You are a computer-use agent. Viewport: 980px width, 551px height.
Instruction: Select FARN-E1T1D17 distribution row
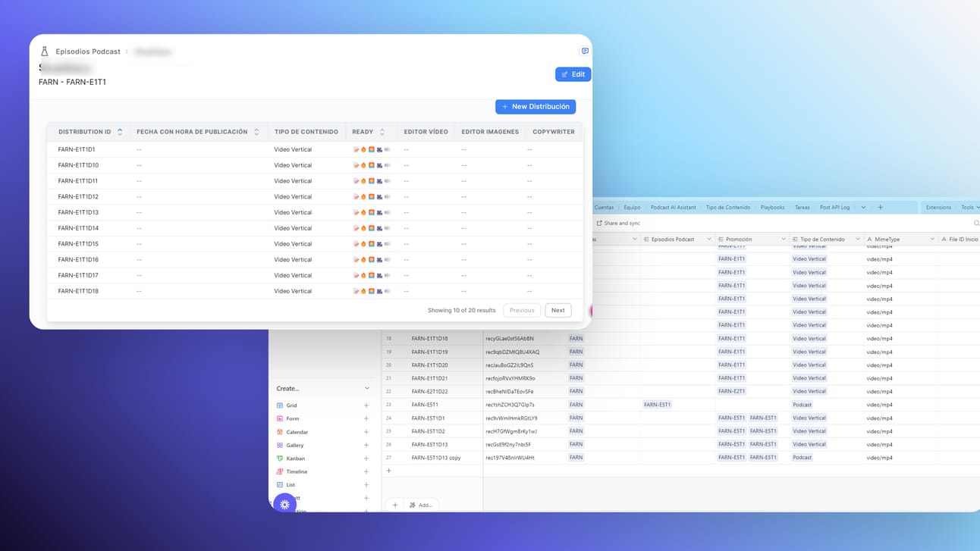pos(315,275)
